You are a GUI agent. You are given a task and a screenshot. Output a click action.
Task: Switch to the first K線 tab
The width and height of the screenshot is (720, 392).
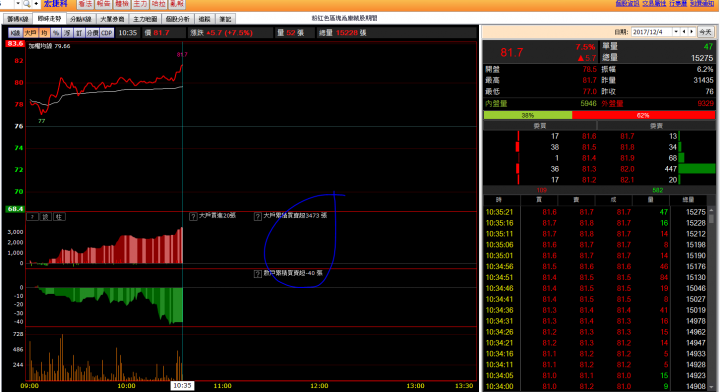[x=18, y=19]
